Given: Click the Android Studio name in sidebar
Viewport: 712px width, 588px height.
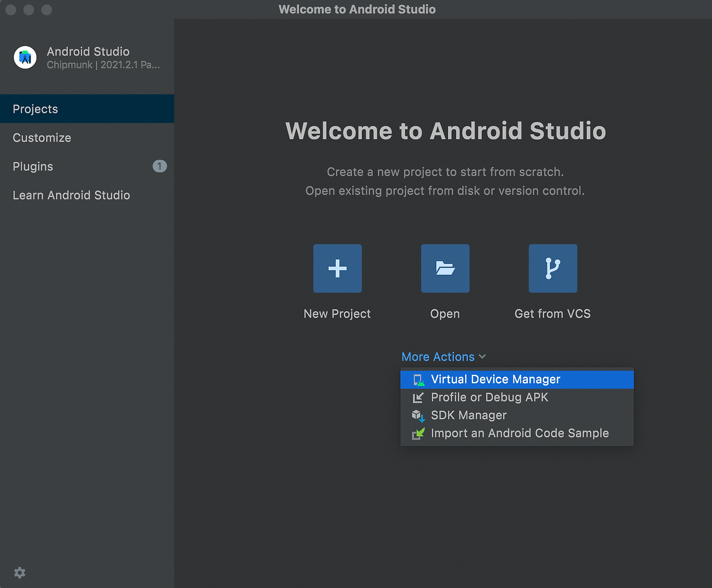Looking at the screenshot, I should point(88,51).
